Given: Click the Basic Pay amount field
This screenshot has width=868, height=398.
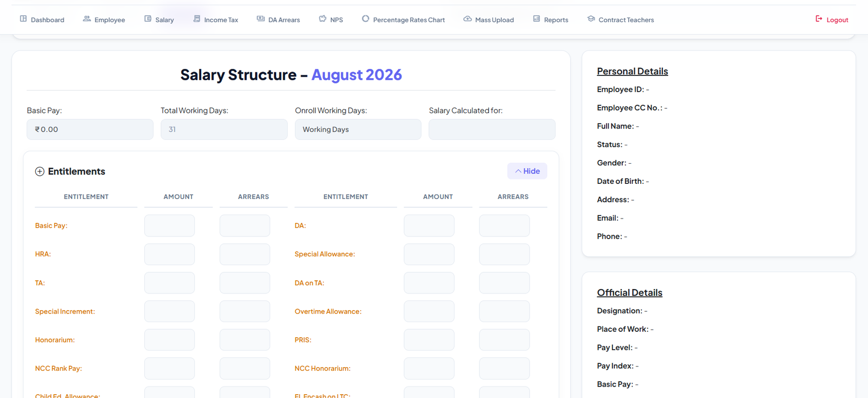Looking at the screenshot, I should [x=169, y=226].
